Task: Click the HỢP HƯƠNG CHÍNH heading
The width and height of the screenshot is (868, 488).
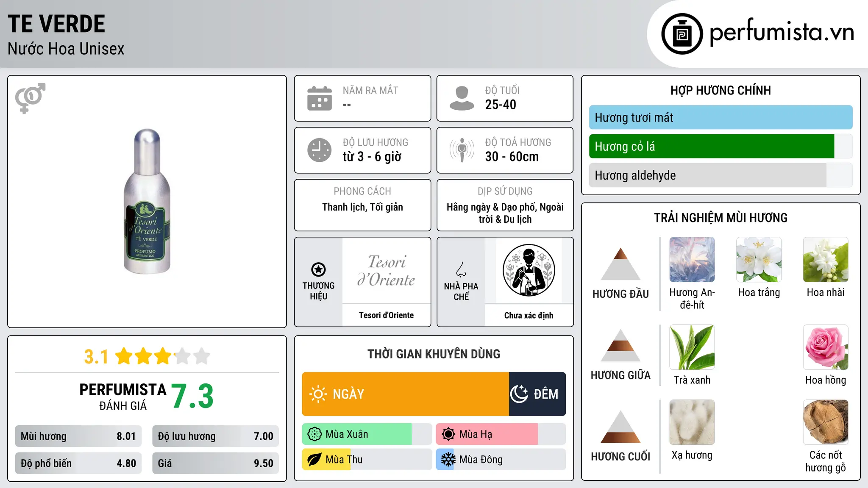Action: [x=721, y=90]
